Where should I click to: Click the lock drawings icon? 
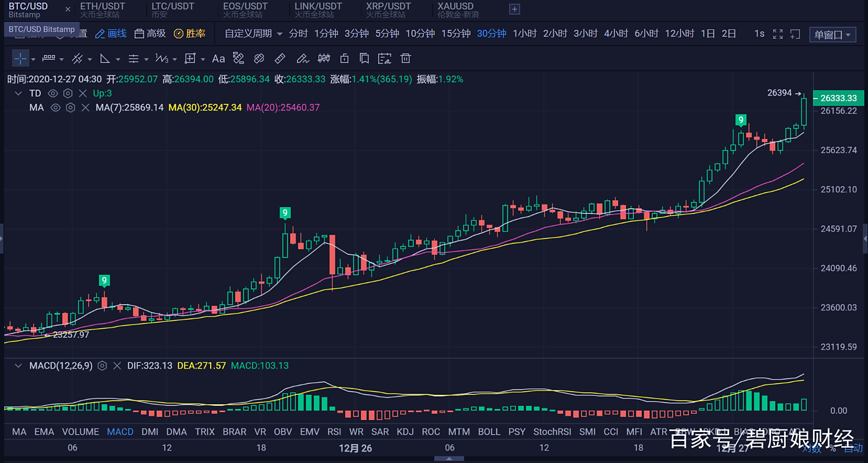point(344,59)
